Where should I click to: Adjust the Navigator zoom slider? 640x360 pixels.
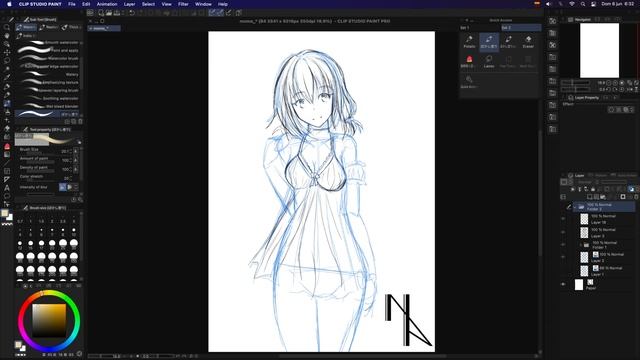click(576, 82)
